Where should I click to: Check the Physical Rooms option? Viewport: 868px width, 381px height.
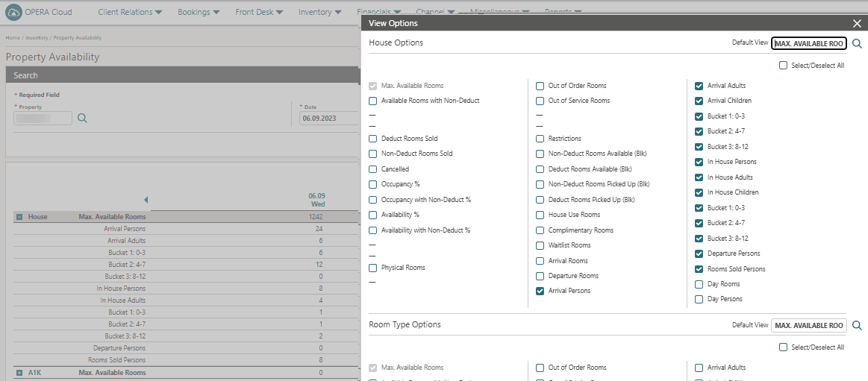click(x=373, y=268)
